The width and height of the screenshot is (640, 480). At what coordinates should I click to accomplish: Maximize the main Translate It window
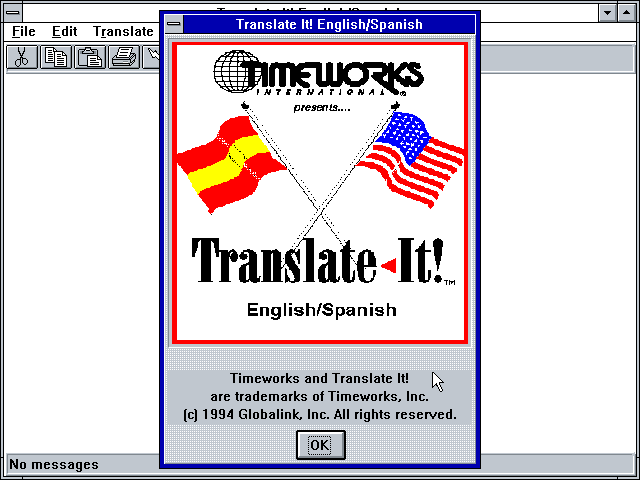click(627, 12)
